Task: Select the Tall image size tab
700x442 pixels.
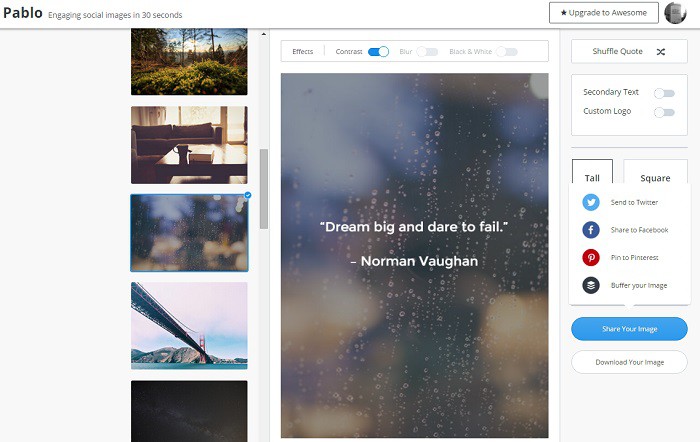Action: [592, 178]
